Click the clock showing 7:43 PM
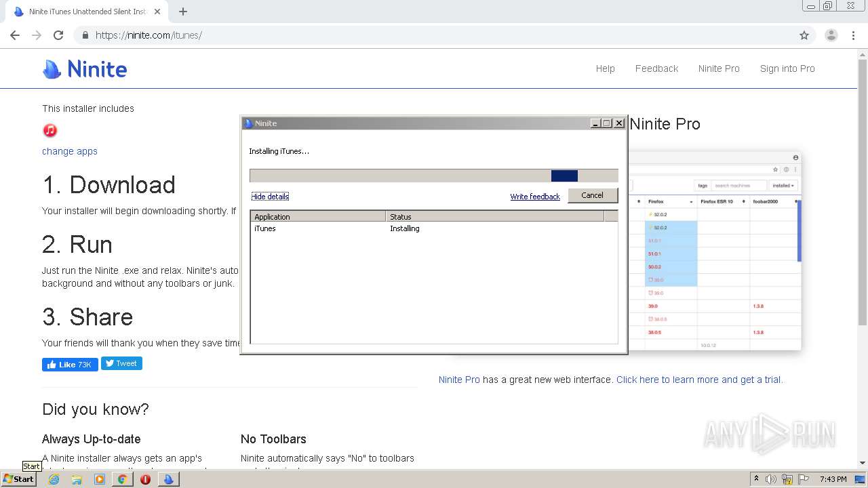Viewport: 868px width, 488px height. (833, 479)
